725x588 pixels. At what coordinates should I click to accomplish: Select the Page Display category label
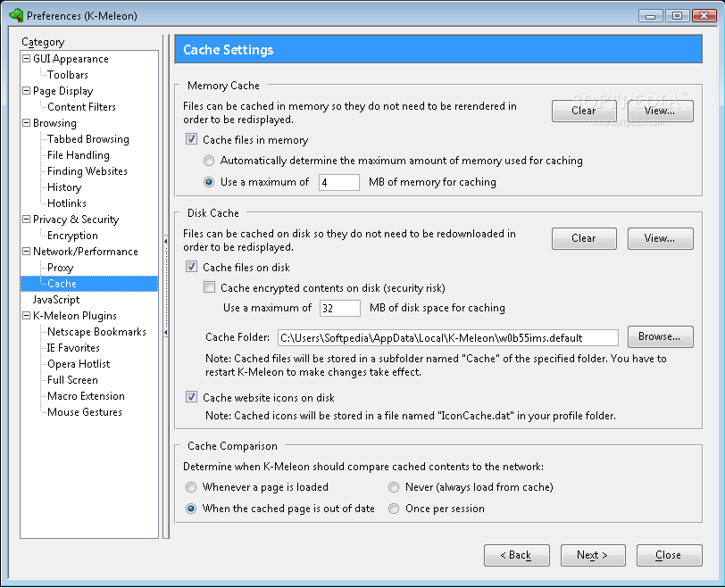[x=62, y=91]
